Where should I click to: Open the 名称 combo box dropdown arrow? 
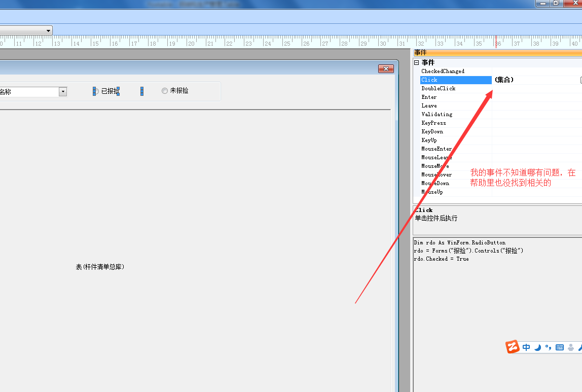coord(63,92)
